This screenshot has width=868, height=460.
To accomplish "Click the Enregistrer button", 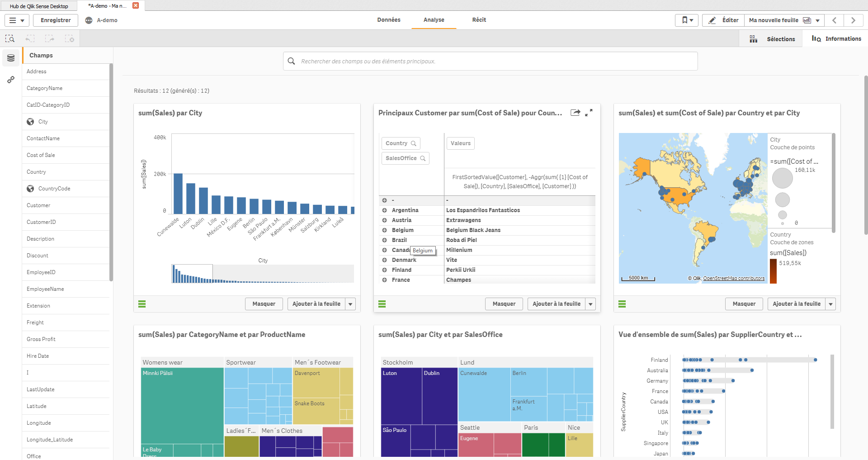I will [56, 20].
